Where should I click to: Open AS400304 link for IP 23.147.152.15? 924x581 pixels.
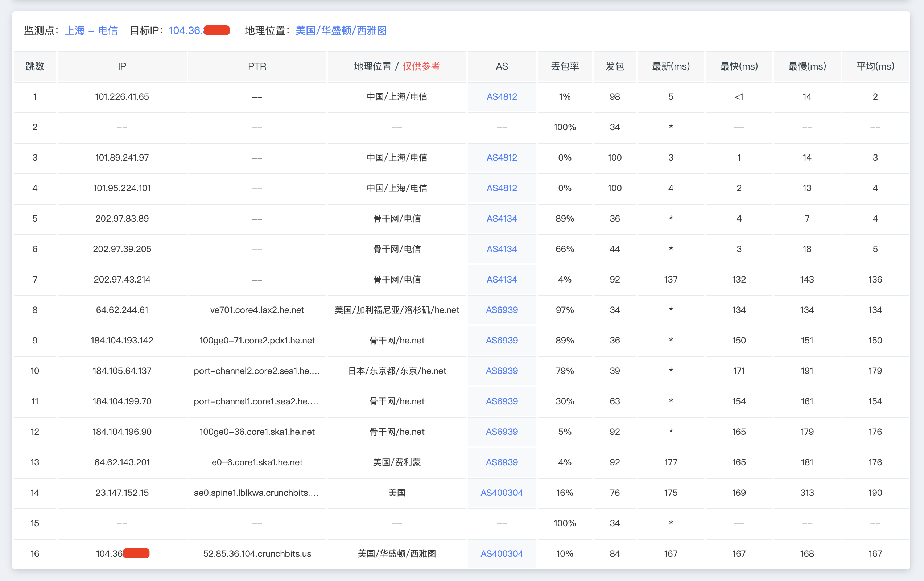point(502,493)
